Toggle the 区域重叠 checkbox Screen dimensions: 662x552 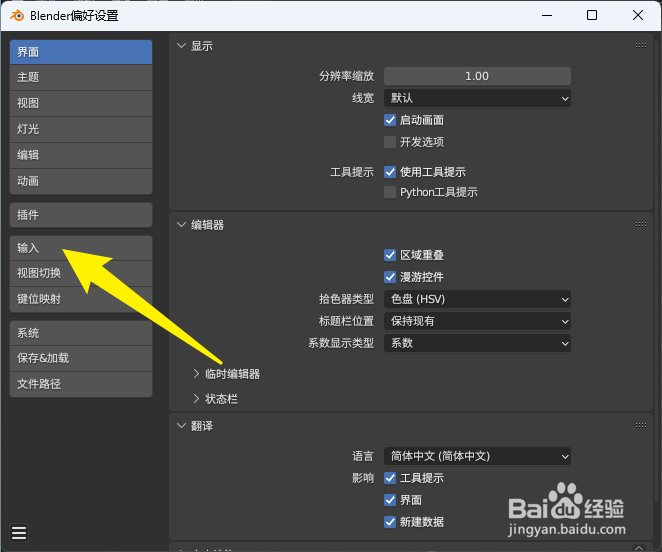coord(390,255)
